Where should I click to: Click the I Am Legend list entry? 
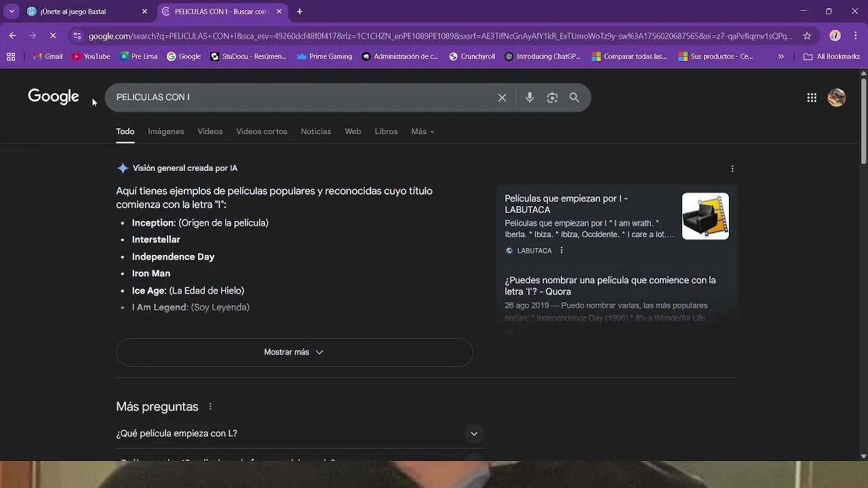191,308
